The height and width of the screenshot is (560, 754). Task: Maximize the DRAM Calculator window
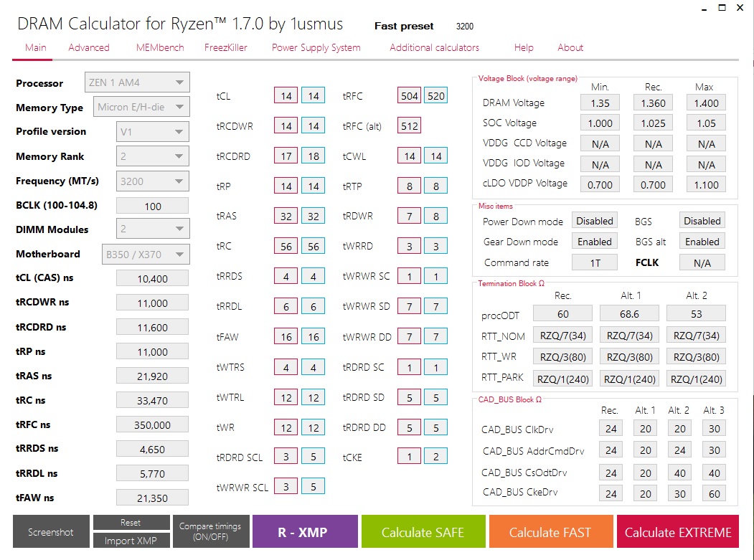click(x=722, y=7)
